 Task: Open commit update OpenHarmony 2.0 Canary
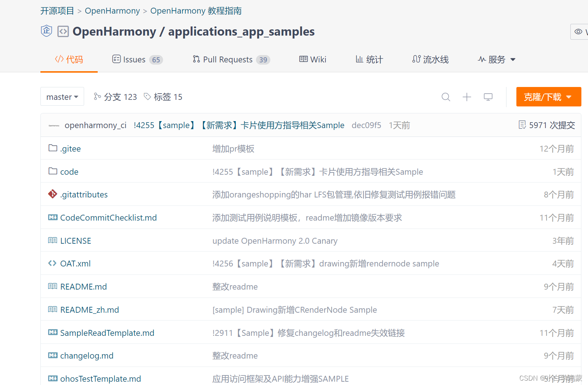click(275, 241)
